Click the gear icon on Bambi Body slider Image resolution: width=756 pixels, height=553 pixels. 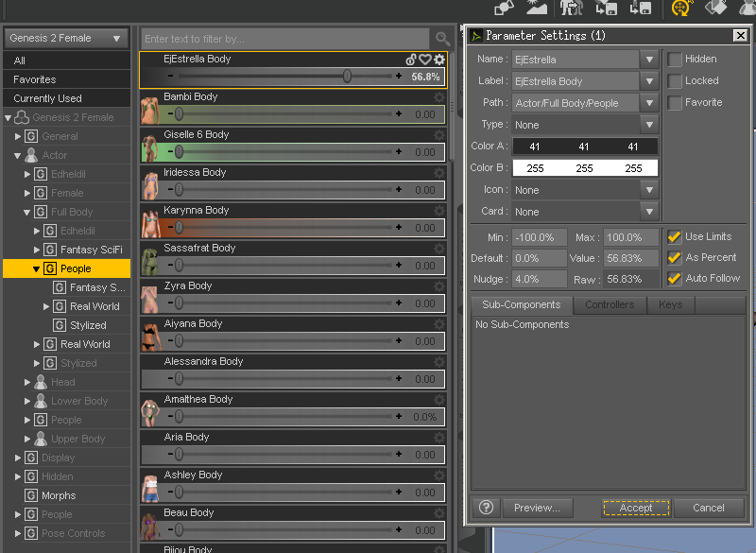pyautogui.click(x=438, y=97)
